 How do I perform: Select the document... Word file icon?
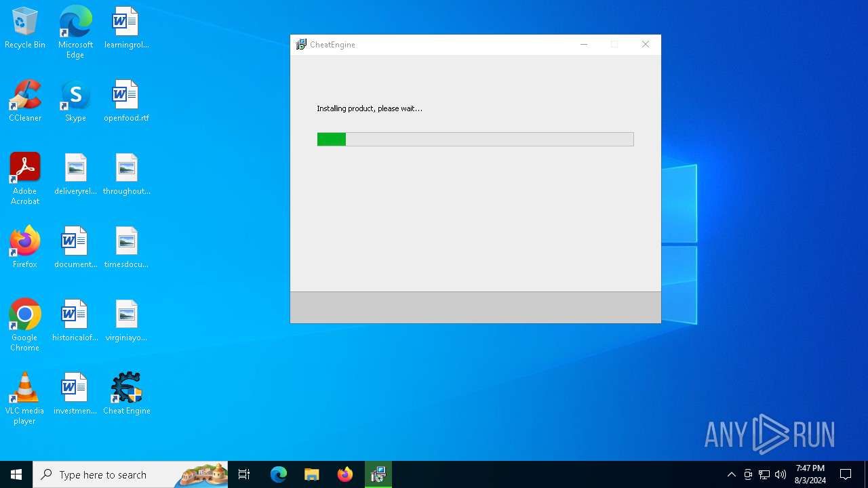[x=75, y=247]
